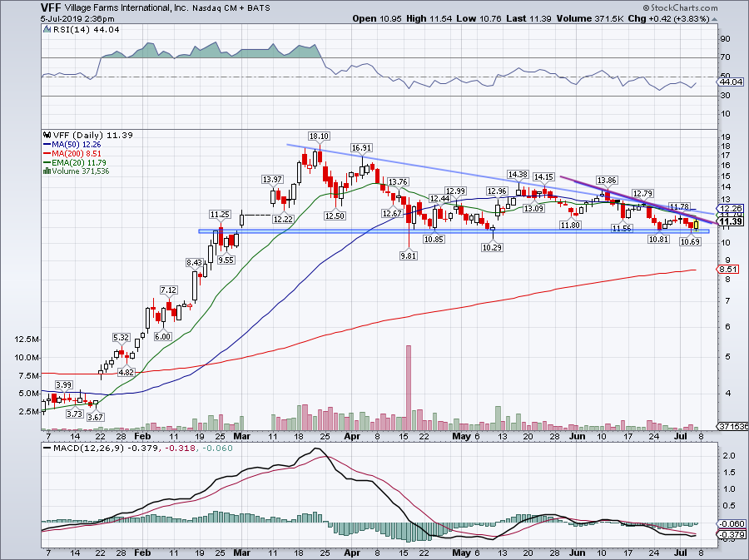Click the Apr label on the price chart date axis
749x560 pixels.
click(352, 436)
